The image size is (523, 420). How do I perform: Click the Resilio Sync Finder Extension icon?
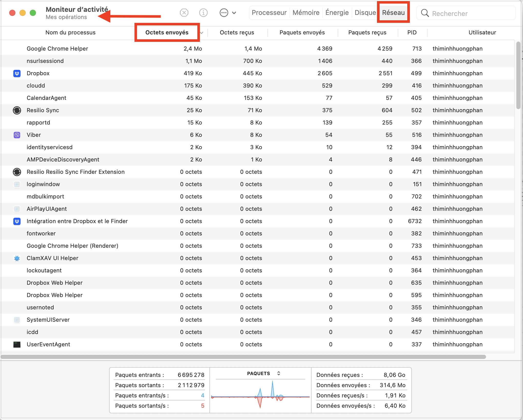17,172
